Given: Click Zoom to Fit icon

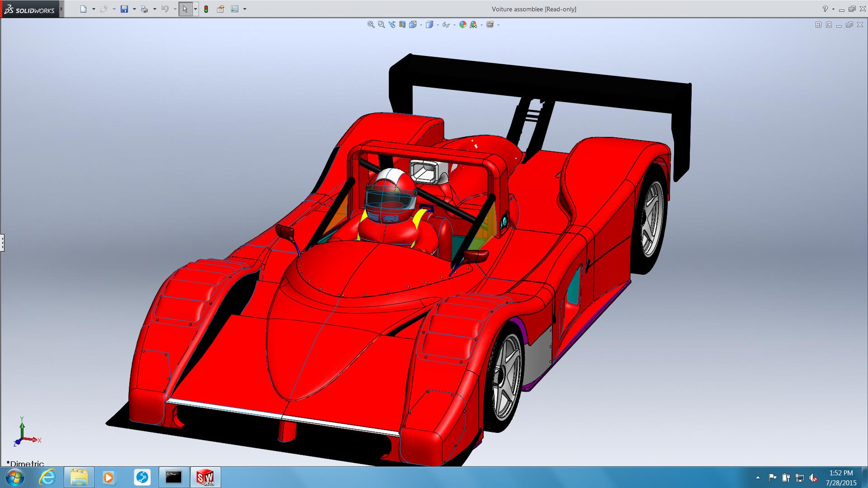Looking at the screenshot, I should (371, 25).
